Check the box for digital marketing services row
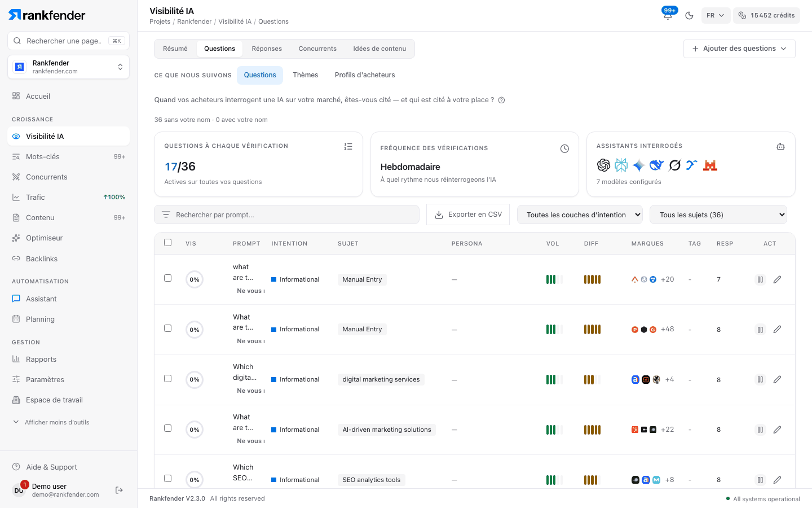 [x=167, y=379]
